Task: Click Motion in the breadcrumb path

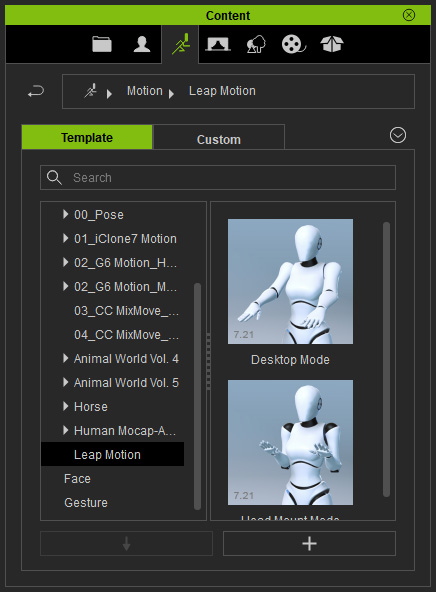Action: click(145, 91)
